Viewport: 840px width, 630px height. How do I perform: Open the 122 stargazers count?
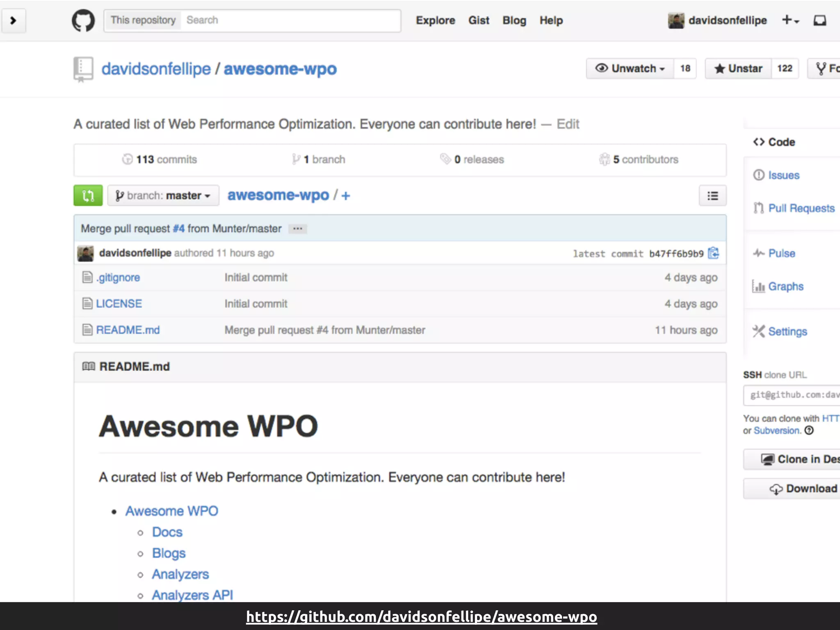point(785,68)
